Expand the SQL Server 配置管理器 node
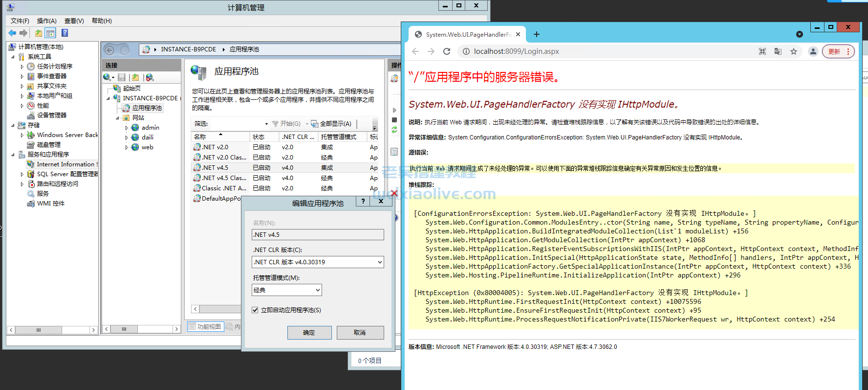This screenshot has width=868, height=390. point(22,174)
